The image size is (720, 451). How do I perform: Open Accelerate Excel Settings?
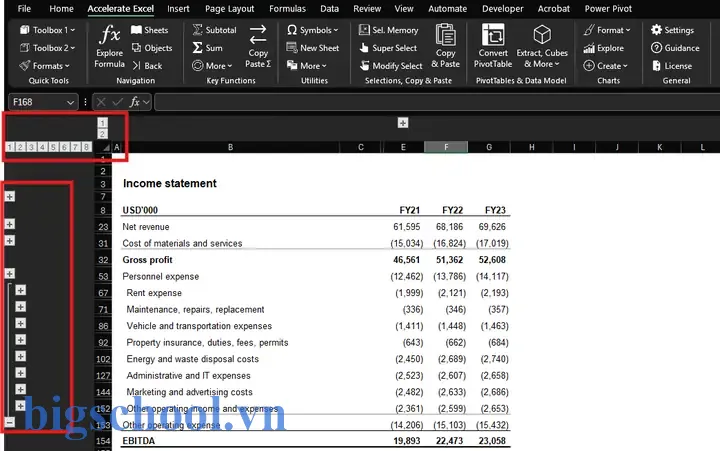672,30
